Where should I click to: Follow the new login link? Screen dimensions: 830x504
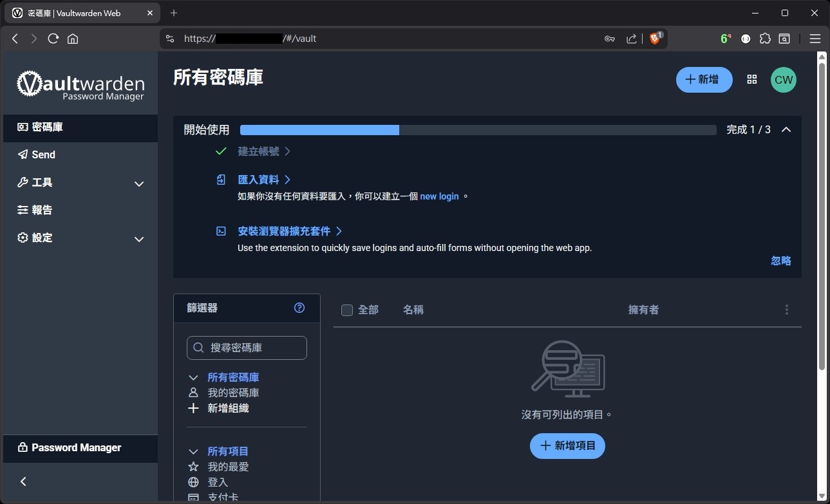(439, 196)
